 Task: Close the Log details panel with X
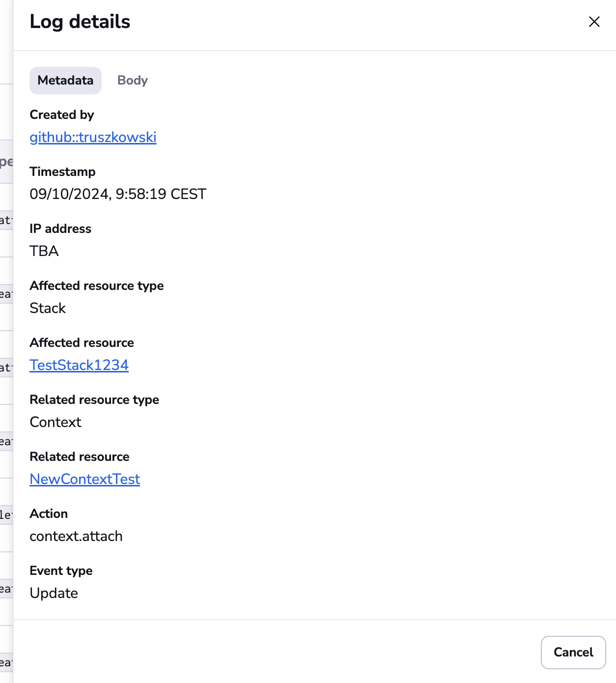(x=594, y=22)
